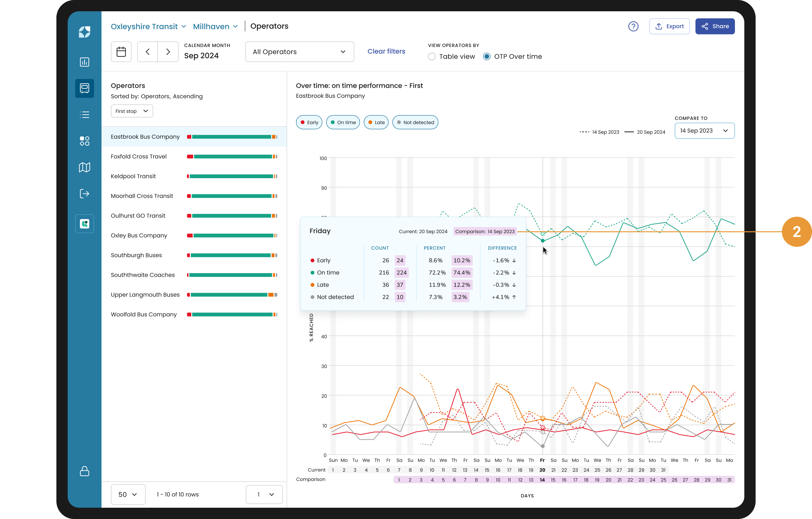This screenshot has height=519, width=812.
Task: Click the Clear filters link
Action: [x=386, y=51]
